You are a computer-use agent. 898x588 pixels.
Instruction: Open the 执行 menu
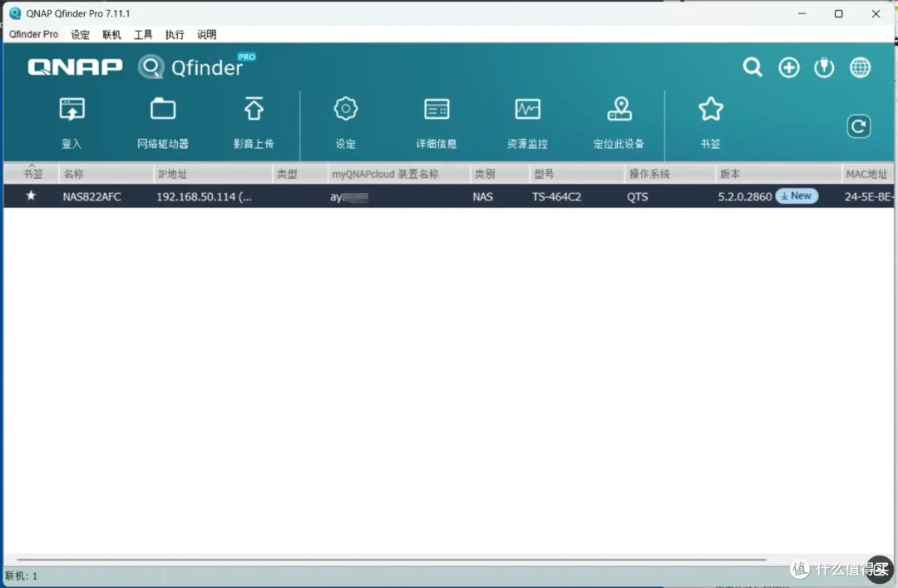click(x=175, y=34)
